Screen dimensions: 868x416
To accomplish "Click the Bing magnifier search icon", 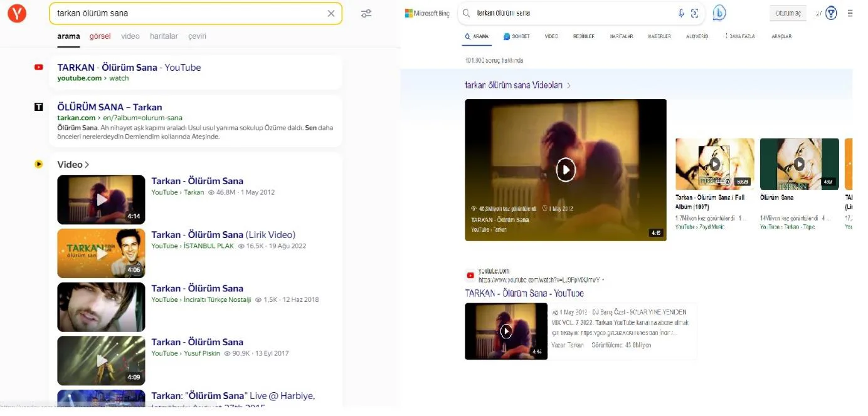I will coord(466,13).
